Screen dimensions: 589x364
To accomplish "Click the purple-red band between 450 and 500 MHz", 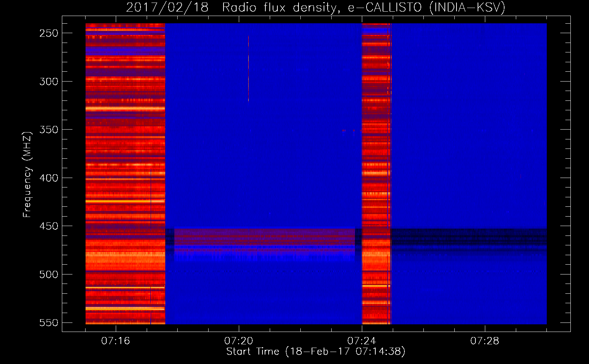I will [x=264, y=240].
